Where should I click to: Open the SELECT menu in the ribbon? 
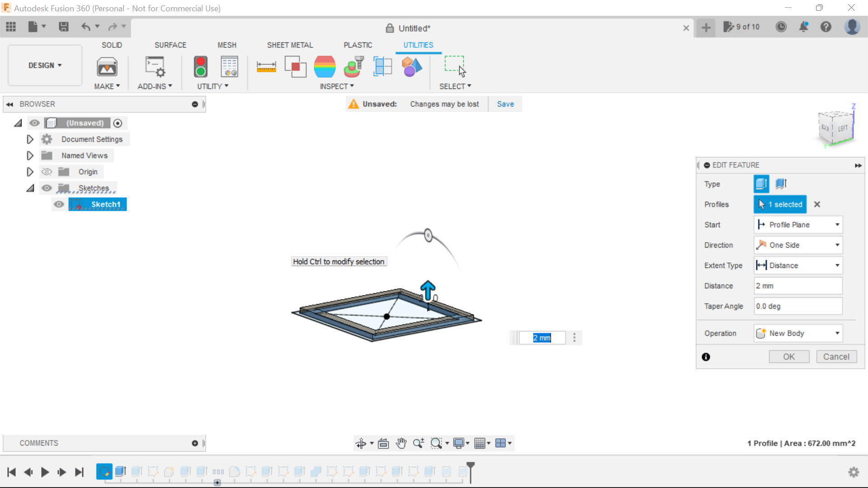coord(455,86)
